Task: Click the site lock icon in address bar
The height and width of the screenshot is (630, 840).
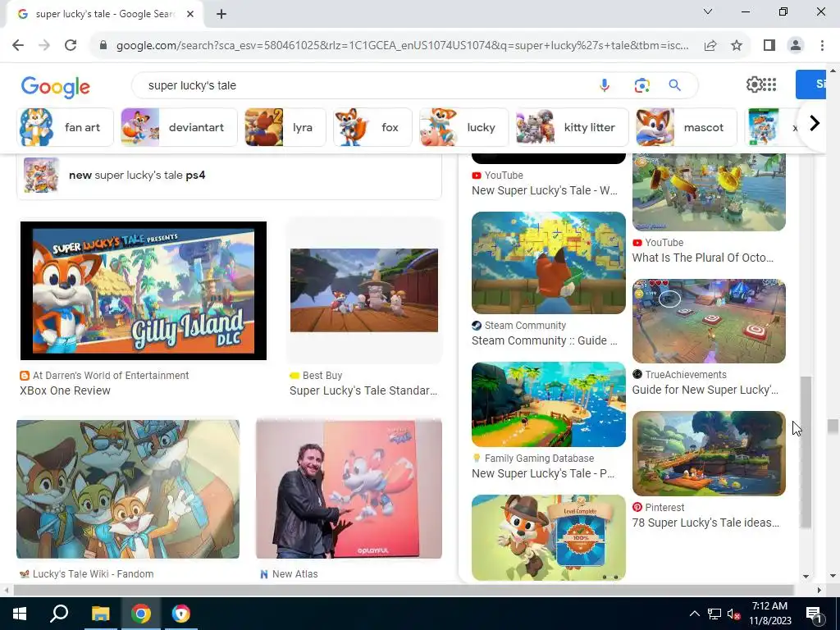Action: (103, 46)
